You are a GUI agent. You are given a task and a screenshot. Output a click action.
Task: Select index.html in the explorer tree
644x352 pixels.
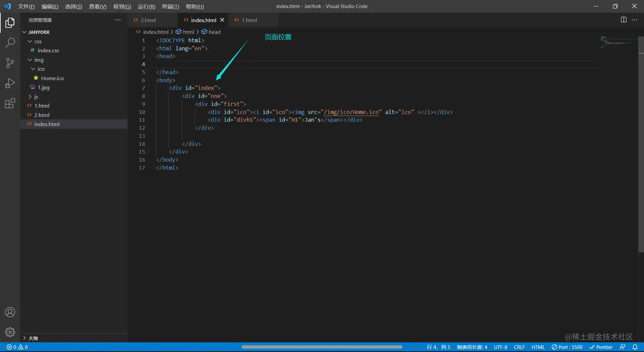pyautogui.click(x=74, y=124)
